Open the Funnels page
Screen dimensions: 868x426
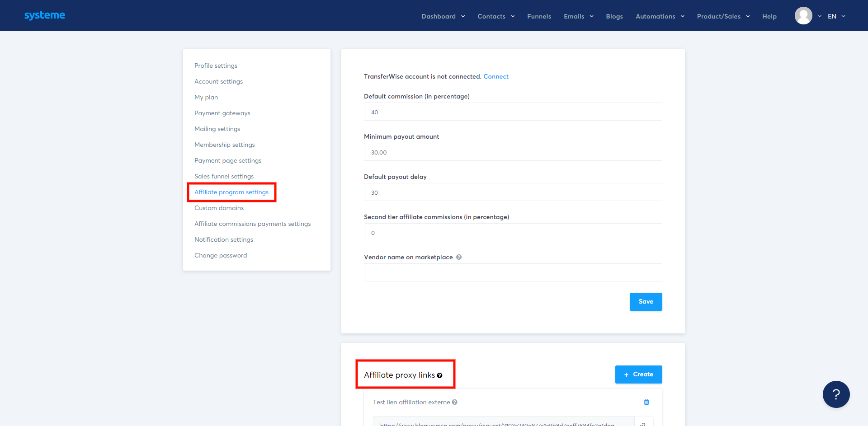pyautogui.click(x=539, y=16)
